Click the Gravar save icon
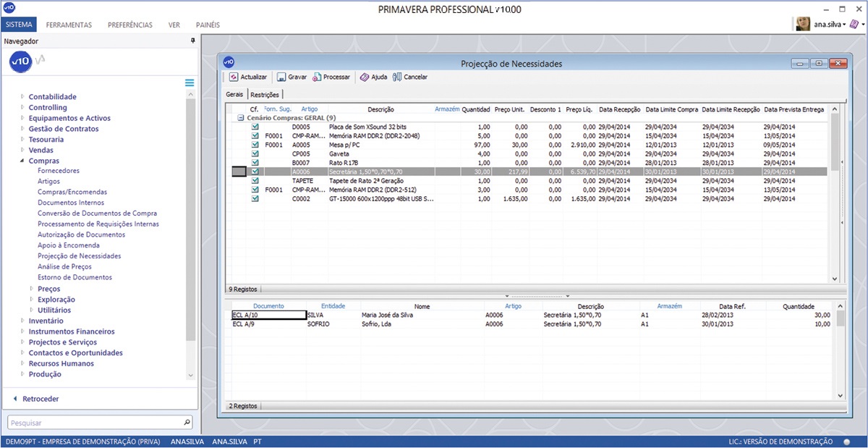 click(x=281, y=77)
